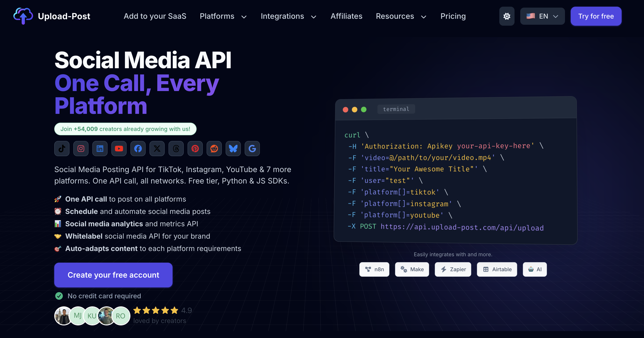Screen dimensions: 644x338
Task: Click the target icon beside Auto-adapts content
Action: coord(58,249)
